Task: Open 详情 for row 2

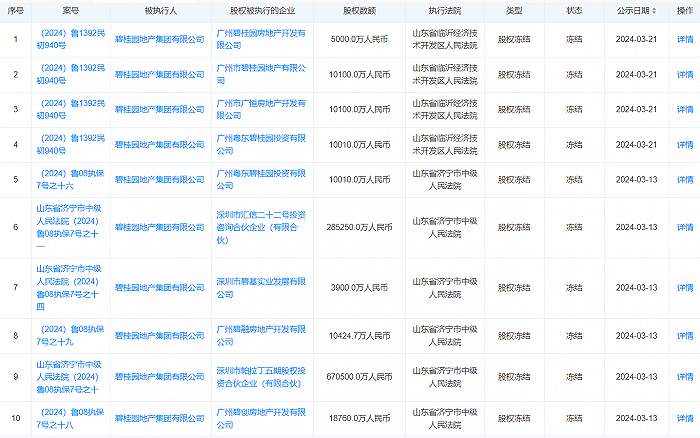Action: [x=685, y=75]
